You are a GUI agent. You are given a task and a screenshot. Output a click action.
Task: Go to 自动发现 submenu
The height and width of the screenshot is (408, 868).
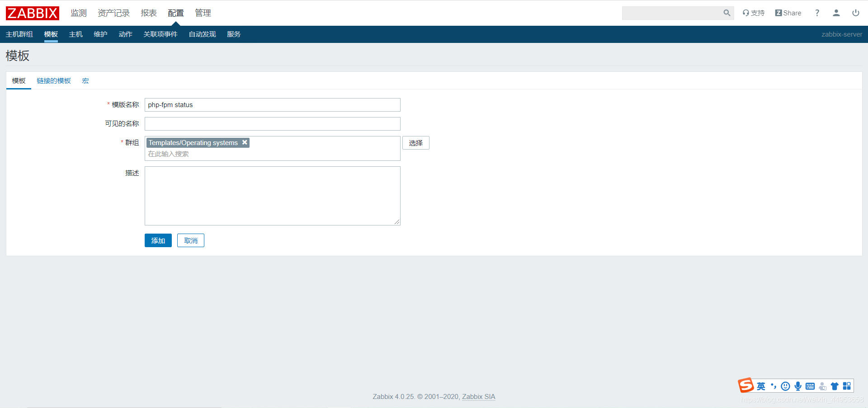[x=203, y=34]
